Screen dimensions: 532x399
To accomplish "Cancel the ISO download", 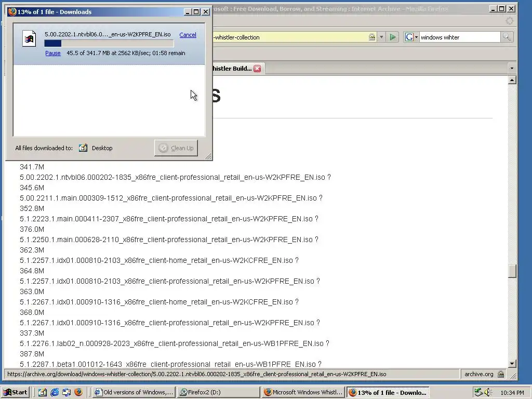I will 188,35.
